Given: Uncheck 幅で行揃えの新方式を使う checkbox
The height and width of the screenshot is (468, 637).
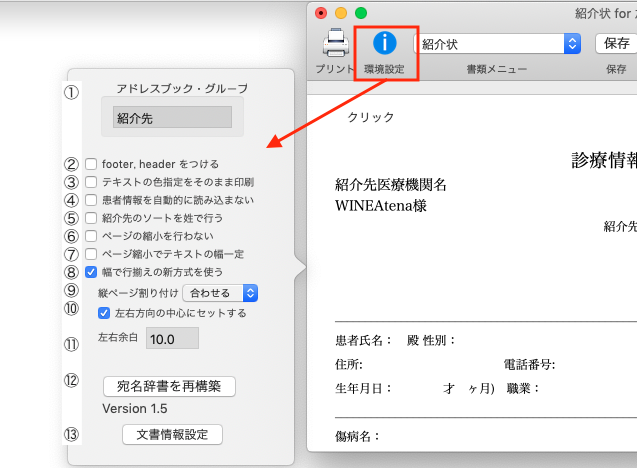Looking at the screenshot, I should pyautogui.click(x=91, y=272).
